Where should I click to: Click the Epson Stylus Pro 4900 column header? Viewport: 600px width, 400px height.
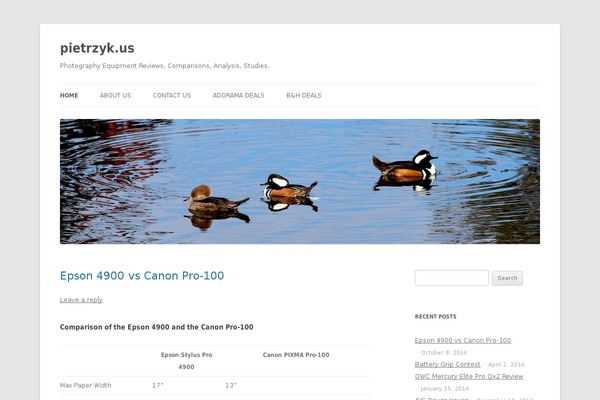[186, 361]
